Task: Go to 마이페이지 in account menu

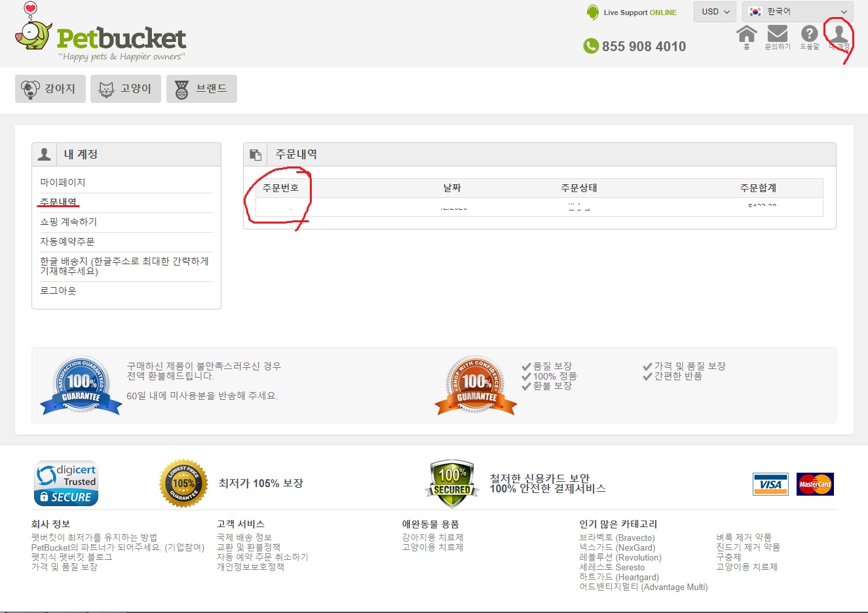Action: click(x=63, y=182)
